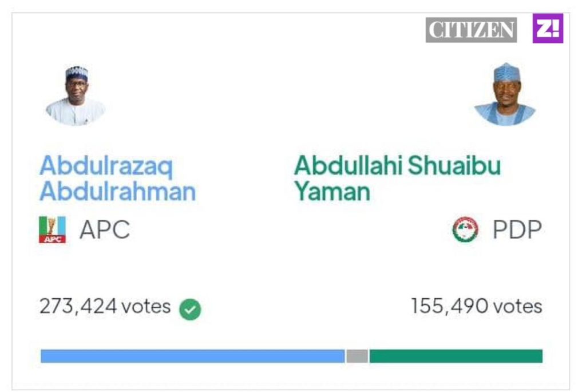This screenshot has width=586, height=392.
Task: Open the PDP candidate's profile photo
Action: (x=505, y=94)
